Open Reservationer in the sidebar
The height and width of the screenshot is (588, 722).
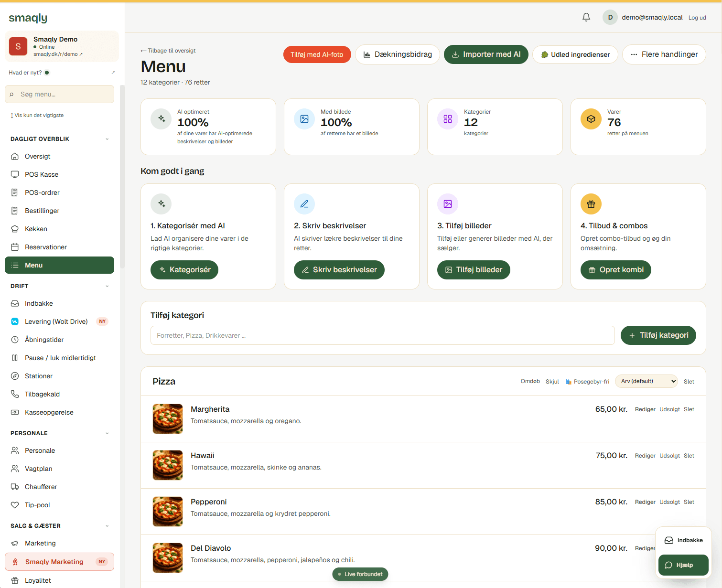59,247
